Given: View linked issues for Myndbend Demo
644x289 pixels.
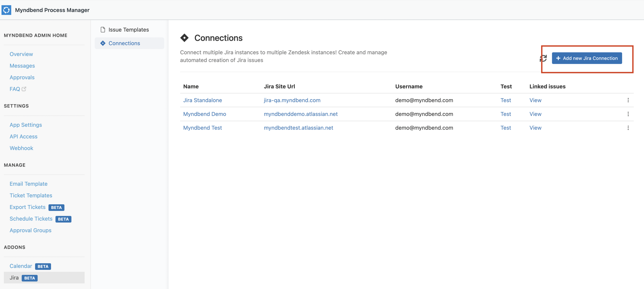Looking at the screenshot, I should pyautogui.click(x=535, y=114).
